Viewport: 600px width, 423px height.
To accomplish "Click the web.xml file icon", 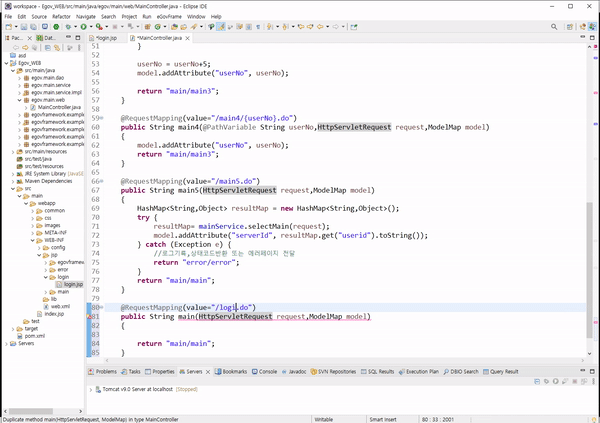I will point(45,305).
